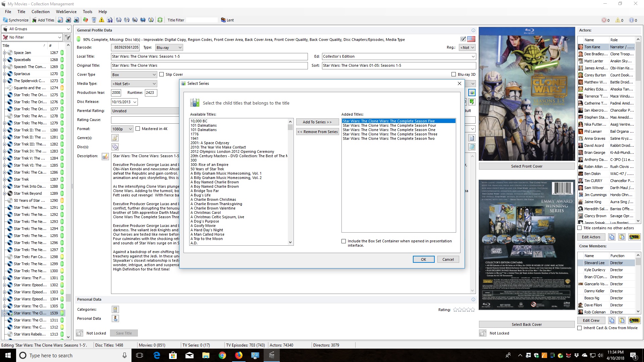
Task: Click the Available Titles list scrollbar
Action: tap(290, 182)
